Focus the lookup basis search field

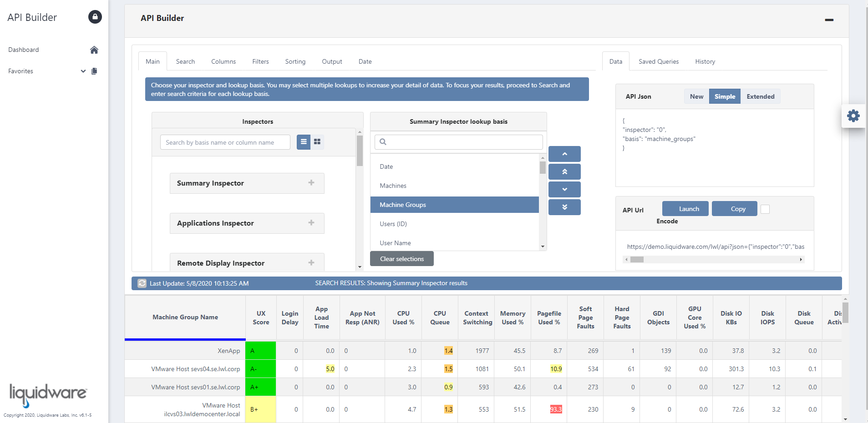point(459,142)
